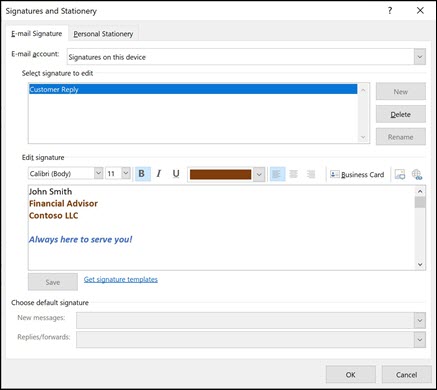Click signature list scroll up arrow
437x390 pixels.
point(363,90)
